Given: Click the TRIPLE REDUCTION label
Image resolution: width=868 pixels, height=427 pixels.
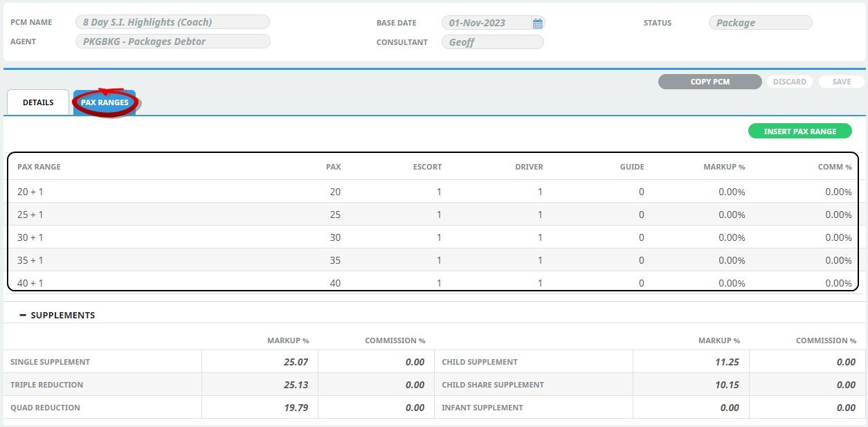Looking at the screenshot, I should [x=46, y=385].
